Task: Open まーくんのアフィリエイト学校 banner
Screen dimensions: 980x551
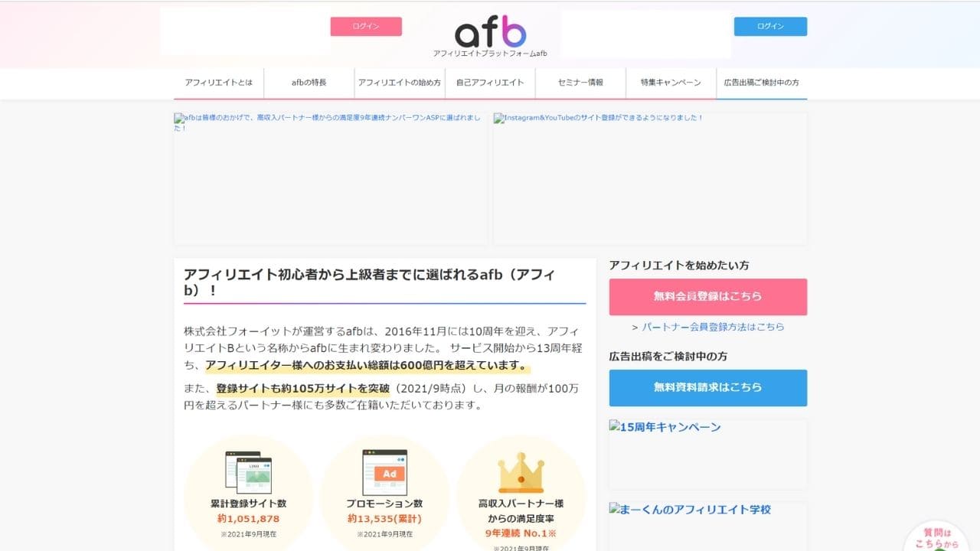Action: coord(708,527)
